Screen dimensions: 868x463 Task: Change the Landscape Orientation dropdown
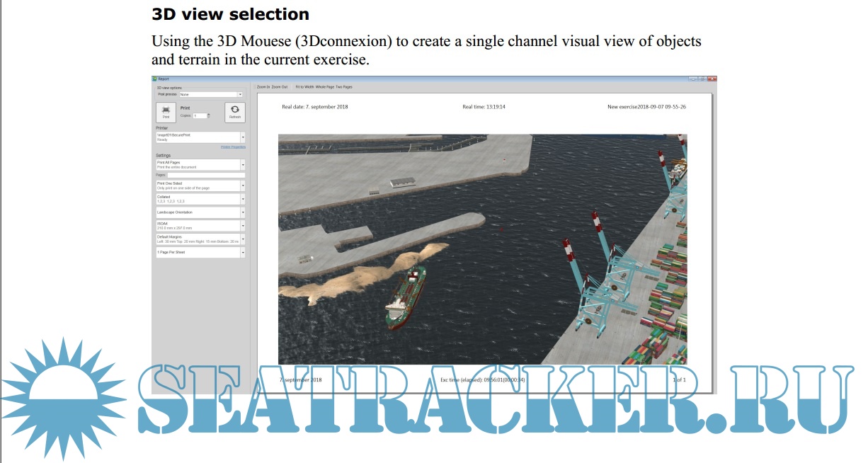pos(243,212)
